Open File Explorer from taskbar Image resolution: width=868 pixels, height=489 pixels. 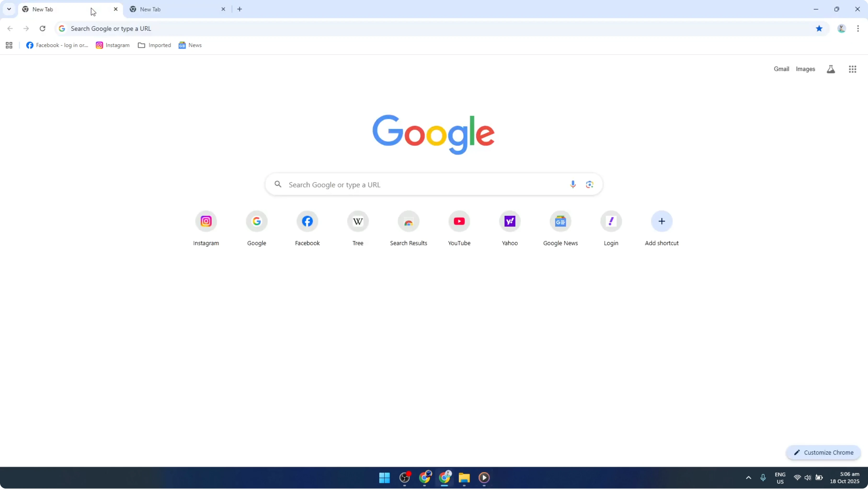pyautogui.click(x=464, y=478)
